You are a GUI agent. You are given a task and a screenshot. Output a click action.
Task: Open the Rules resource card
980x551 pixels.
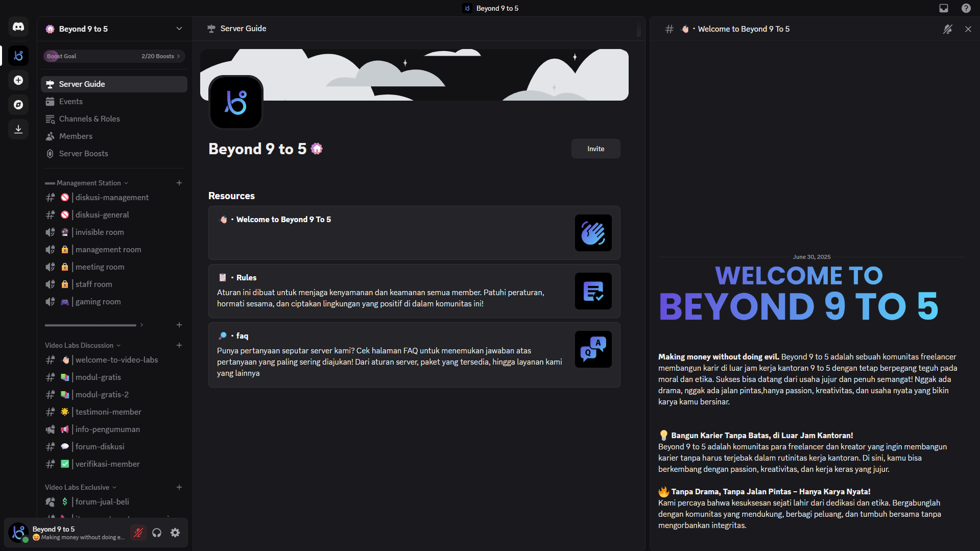(414, 291)
